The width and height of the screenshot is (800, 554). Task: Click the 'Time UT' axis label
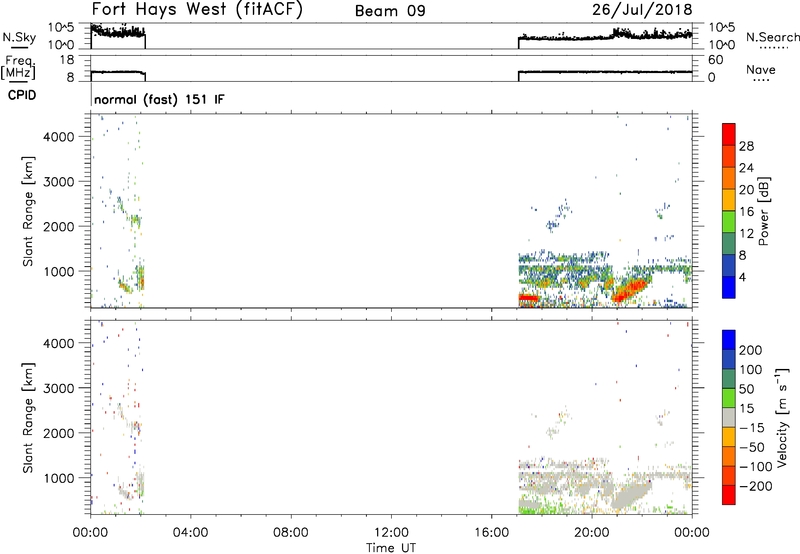click(x=391, y=548)
